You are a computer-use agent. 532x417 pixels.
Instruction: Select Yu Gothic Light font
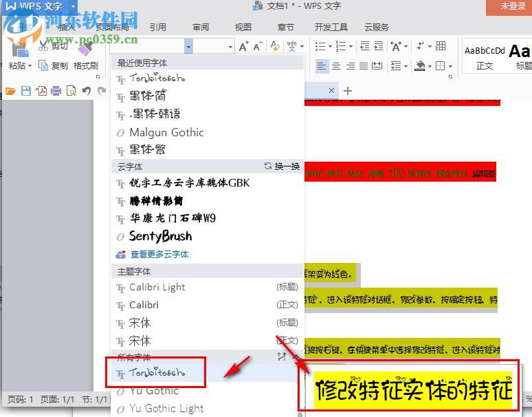pyautogui.click(x=208, y=408)
